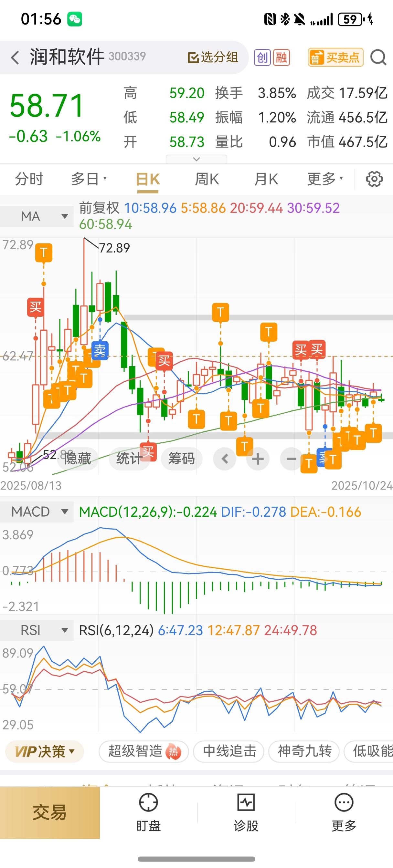Image resolution: width=393 pixels, height=868 pixels.
Task: Tap the T marker beside 72.89 axis label
Action: (44, 253)
